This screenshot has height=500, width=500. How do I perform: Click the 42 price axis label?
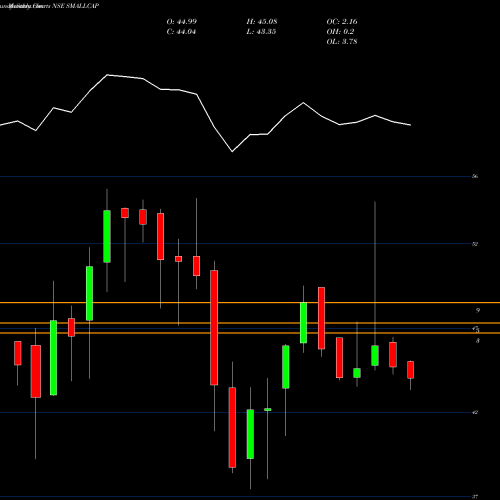[x=475, y=412]
